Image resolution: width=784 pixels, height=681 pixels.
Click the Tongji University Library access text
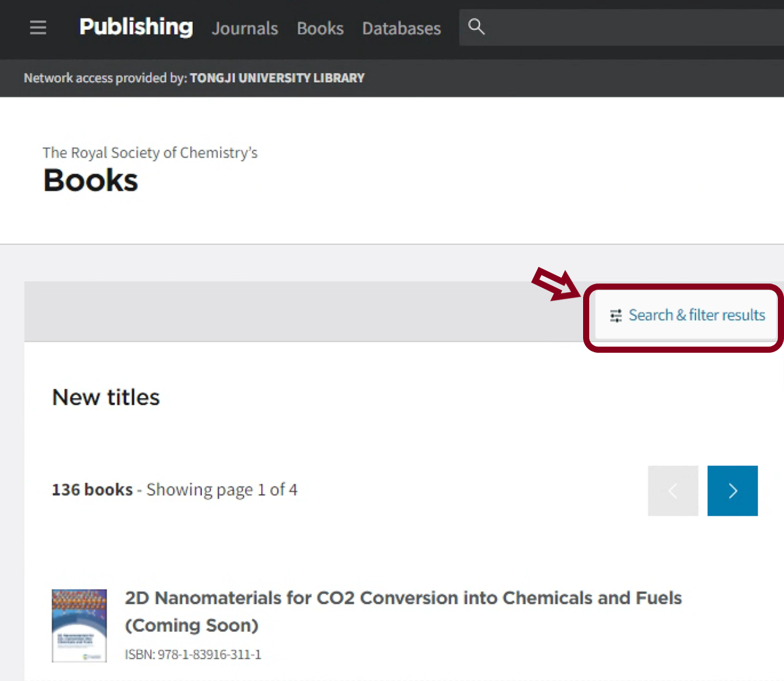pyautogui.click(x=277, y=78)
